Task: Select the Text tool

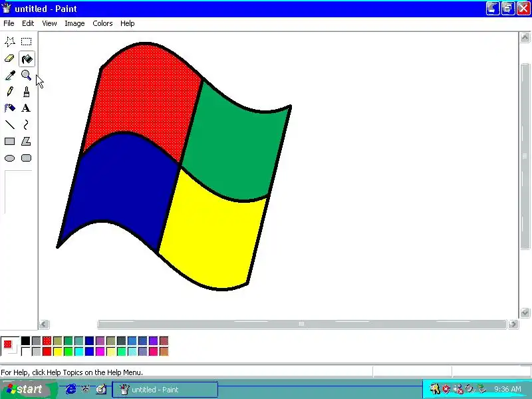Action: click(x=26, y=108)
